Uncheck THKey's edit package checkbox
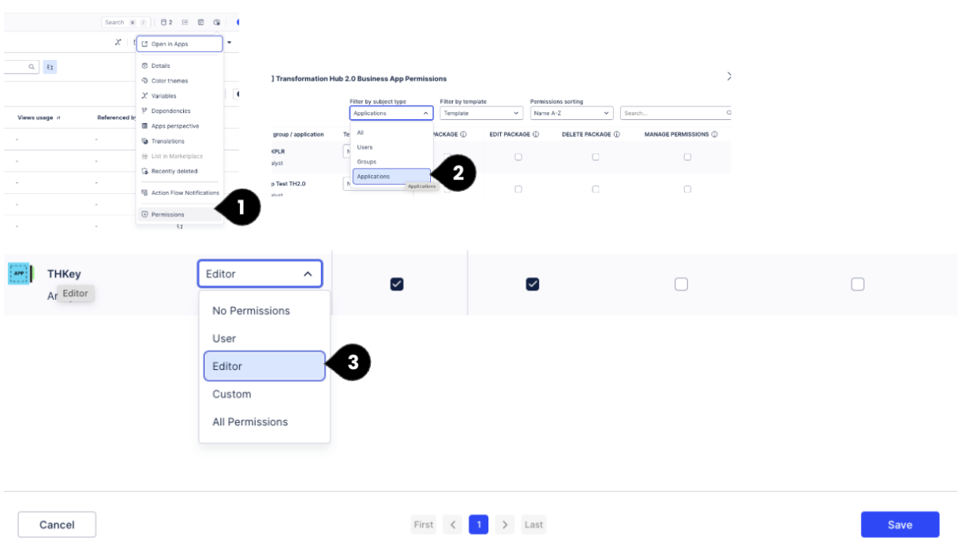 [533, 284]
